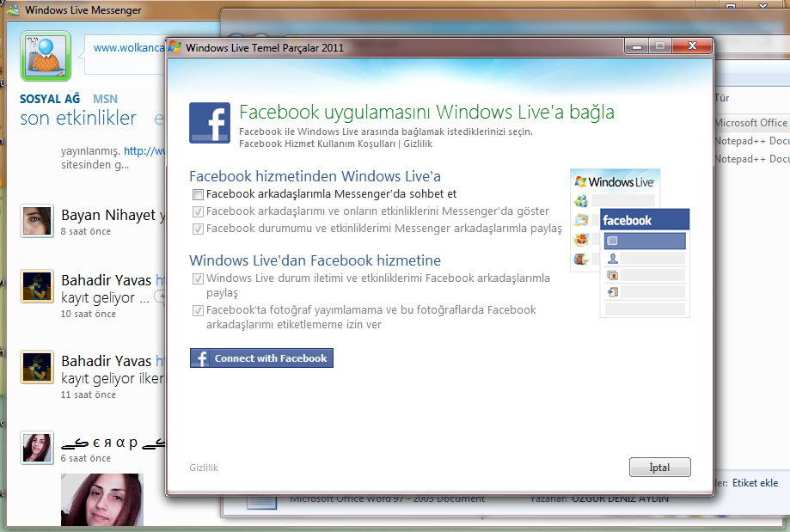The image size is (790, 532).
Task: Click Bayan Nihayet's avatar
Action: (37, 221)
